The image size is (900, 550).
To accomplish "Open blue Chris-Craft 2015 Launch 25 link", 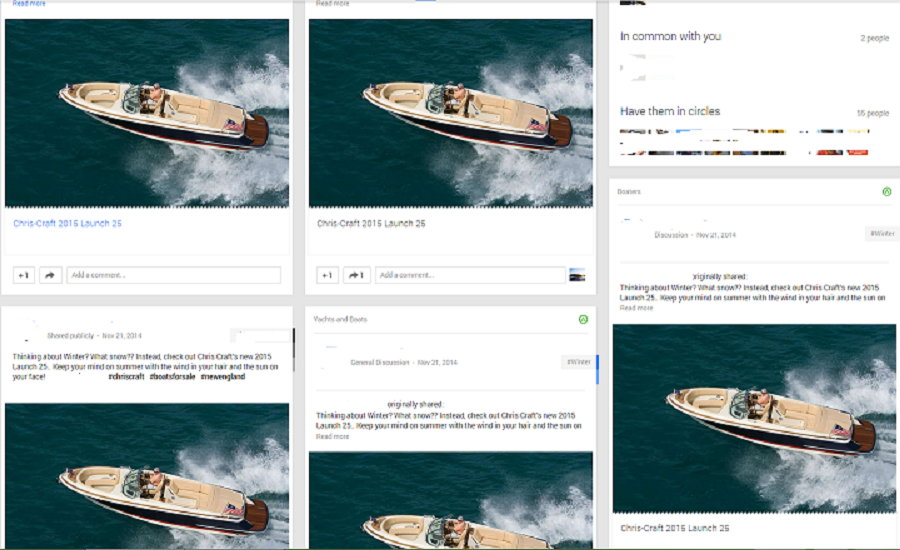I will 68,223.
